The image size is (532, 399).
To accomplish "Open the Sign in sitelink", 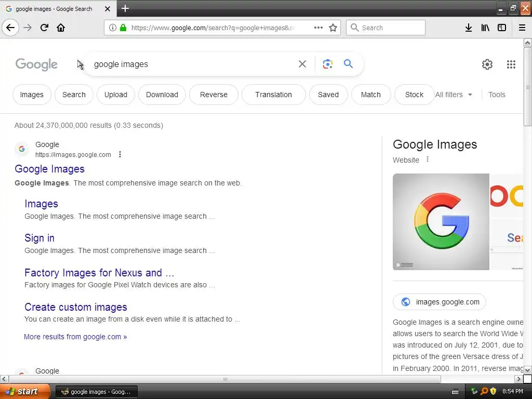I will [x=39, y=238].
